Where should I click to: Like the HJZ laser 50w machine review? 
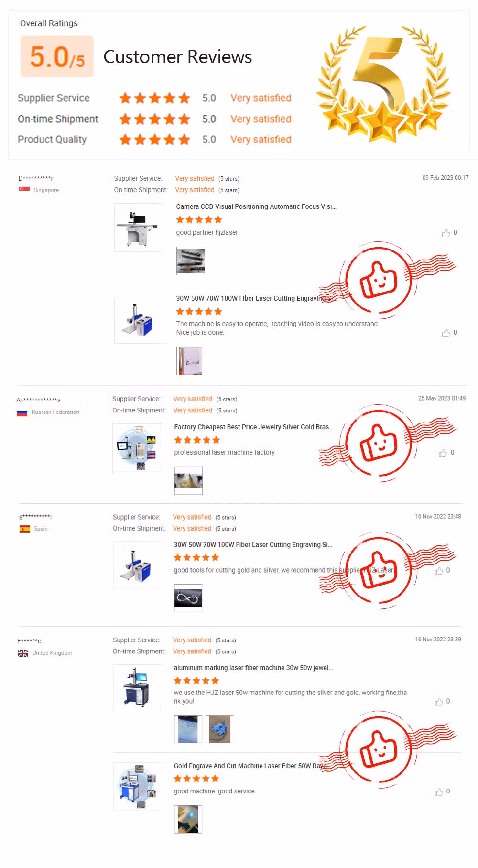(438, 702)
